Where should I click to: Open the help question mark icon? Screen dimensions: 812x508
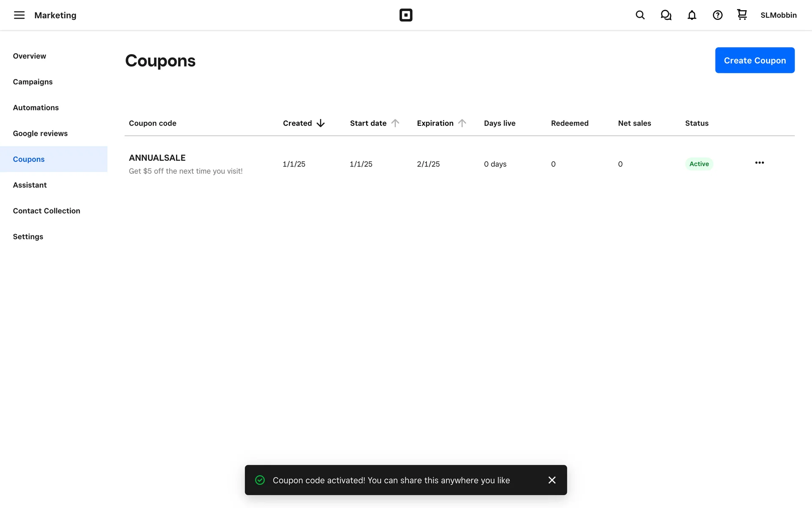click(x=717, y=15)
